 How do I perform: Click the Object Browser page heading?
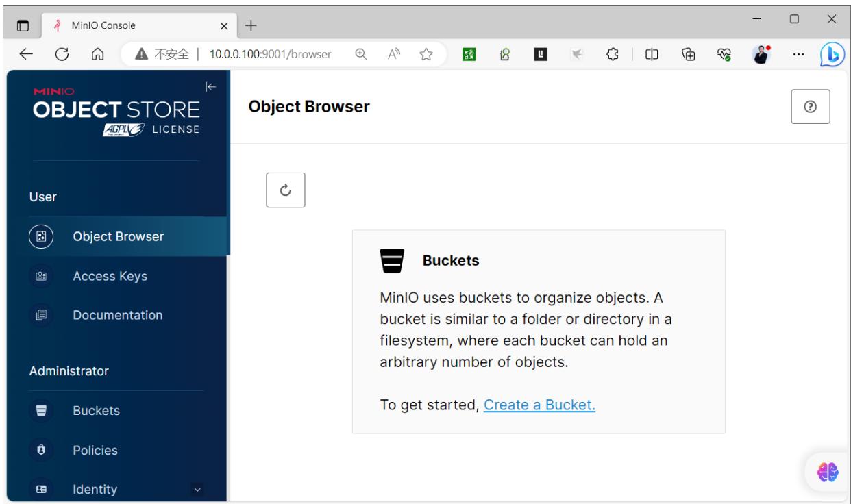(x=309, y=107)
